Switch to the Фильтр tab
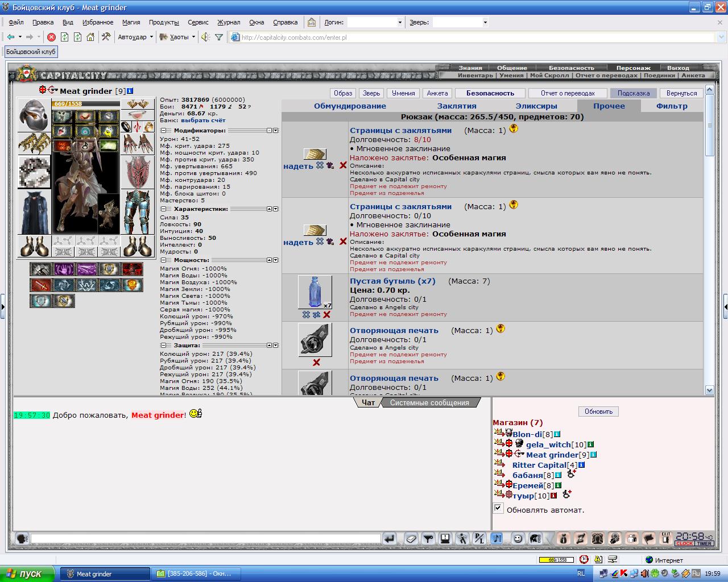Viewport: 728px width, 582px height. [x=672, y=106]
